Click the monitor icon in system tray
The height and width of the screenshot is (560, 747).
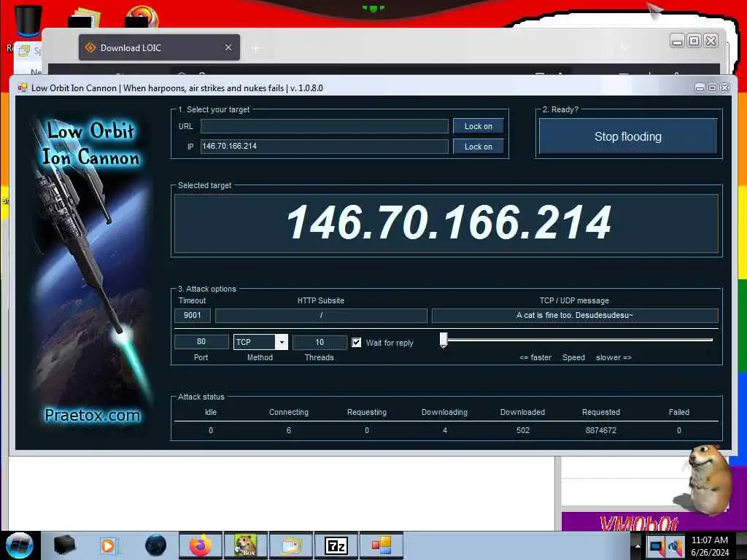[657, 545]
